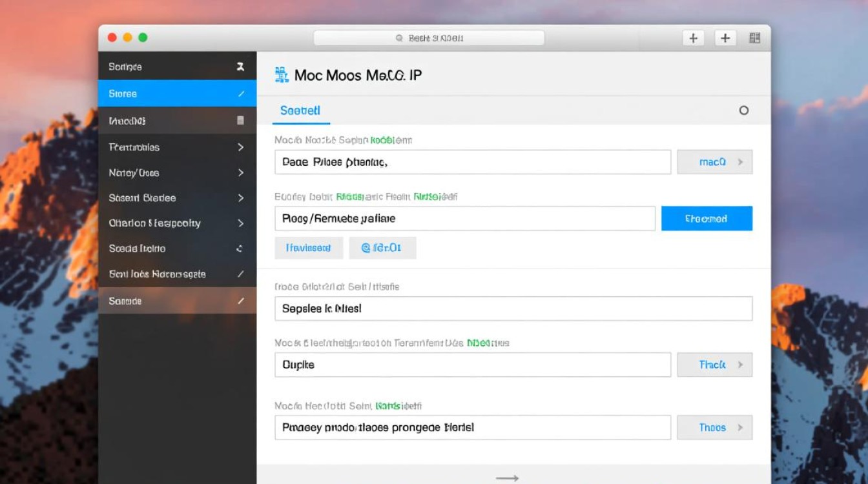This screenshot has height=484, width=868.
Task: Click the second plus button in the toolbar
Action: pos(725,38)
